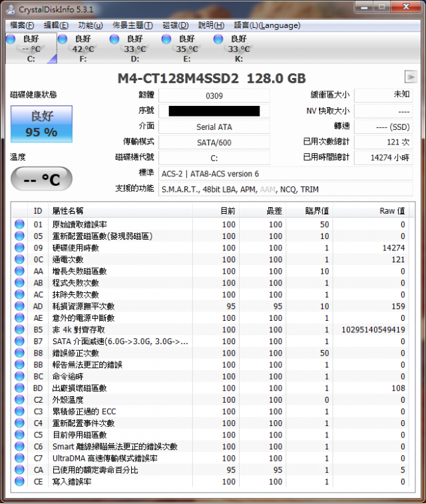This screenshot has height=504, width=426.
Task: Click status orb for ID B7 row
Action: [x=19, y=341]
